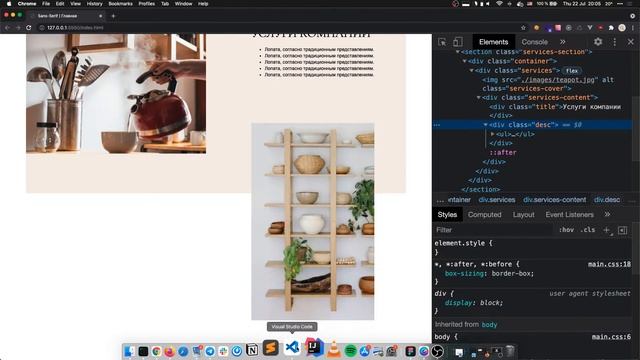
Task: Open the Event Listeners tab
Action: (x=569, y=215)
